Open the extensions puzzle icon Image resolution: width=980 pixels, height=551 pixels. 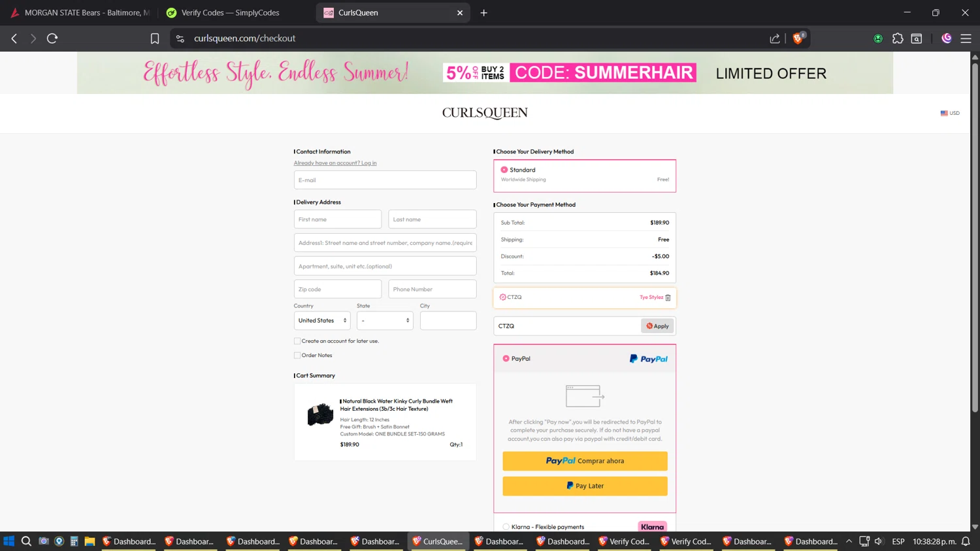[898, 39]
